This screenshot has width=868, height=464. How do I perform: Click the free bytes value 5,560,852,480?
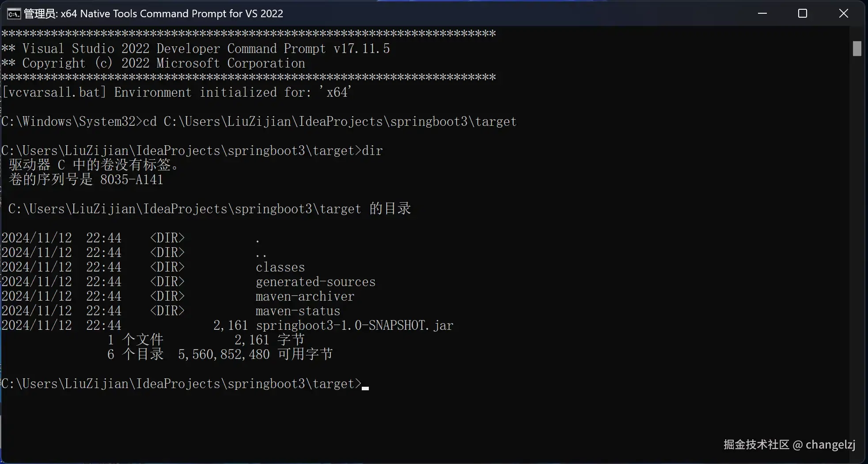(224, 355)
